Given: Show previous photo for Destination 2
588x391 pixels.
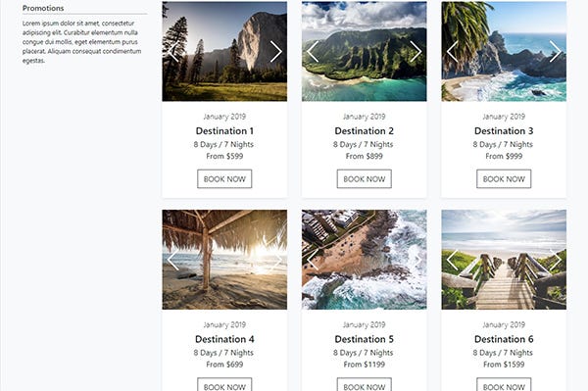Looking at the screenshot, I should [x=313, y=52].
